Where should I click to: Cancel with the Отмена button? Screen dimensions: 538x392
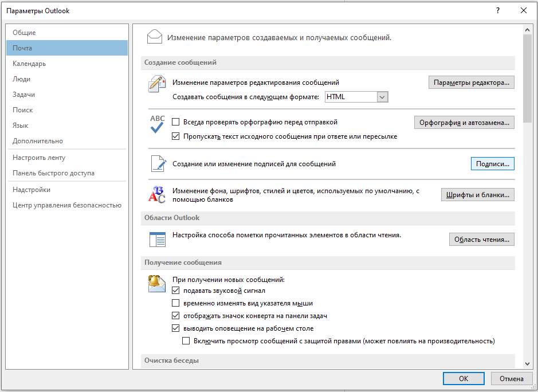(511, 378)
